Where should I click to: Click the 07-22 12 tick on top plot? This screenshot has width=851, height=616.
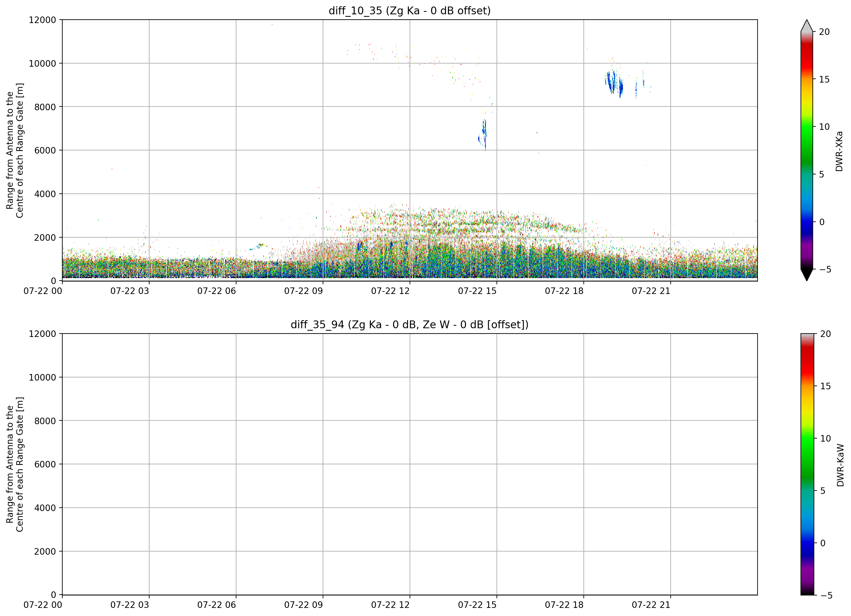(390, 291)
